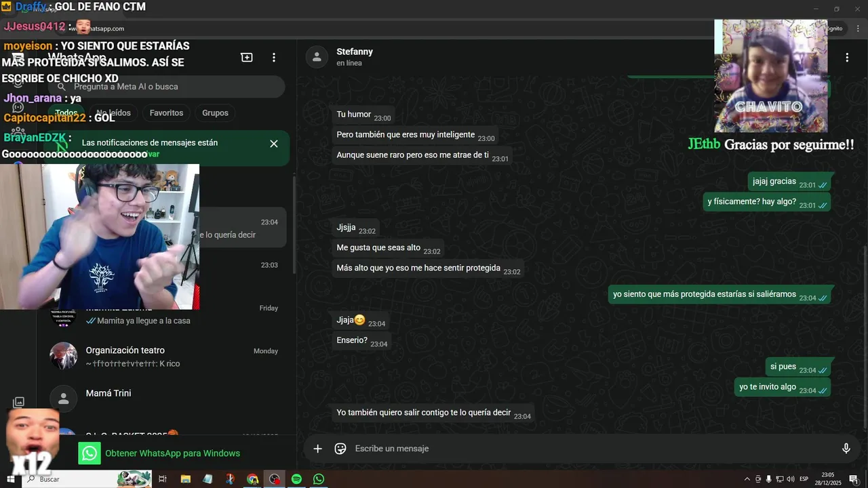Filter chats by Grupos

(215, 113)
